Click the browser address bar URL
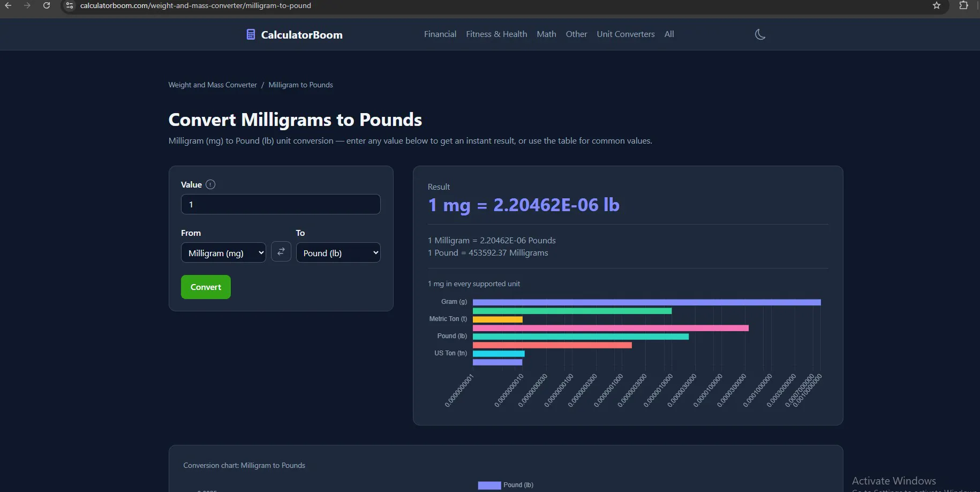 click(195, 5)
